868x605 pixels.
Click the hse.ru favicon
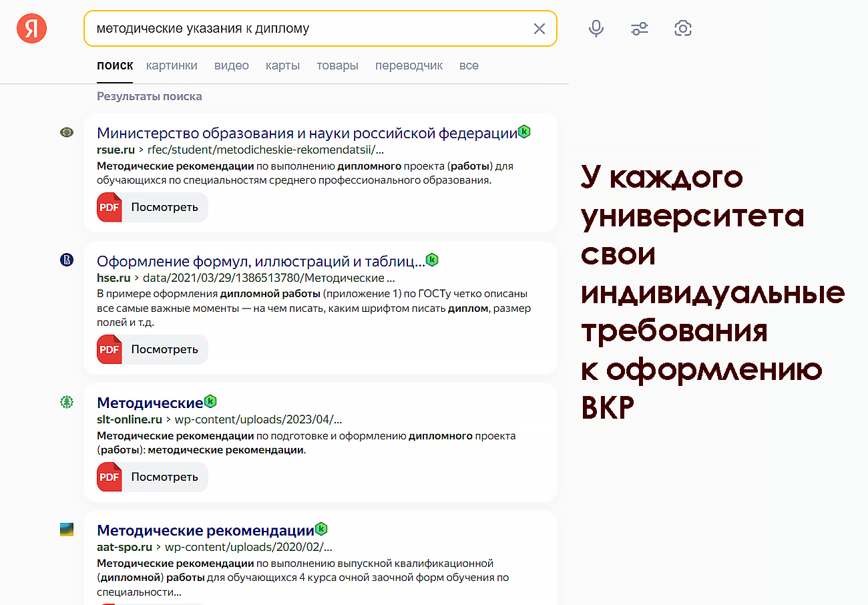coord(67,260)
